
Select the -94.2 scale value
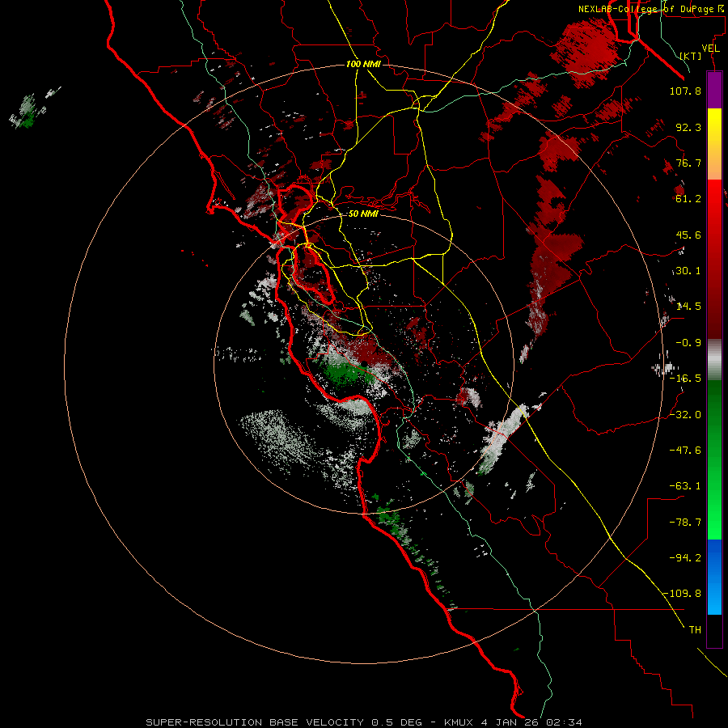(x=685, y=558)
